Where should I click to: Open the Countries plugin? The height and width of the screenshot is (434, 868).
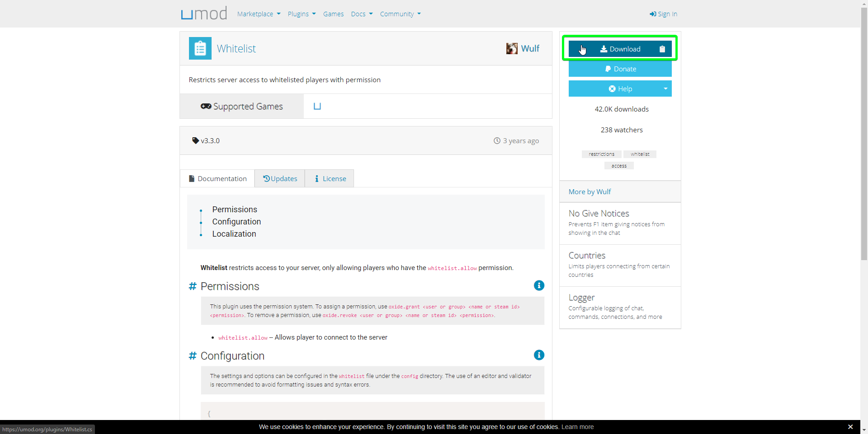pyautogui.click(x=587, y=256)
